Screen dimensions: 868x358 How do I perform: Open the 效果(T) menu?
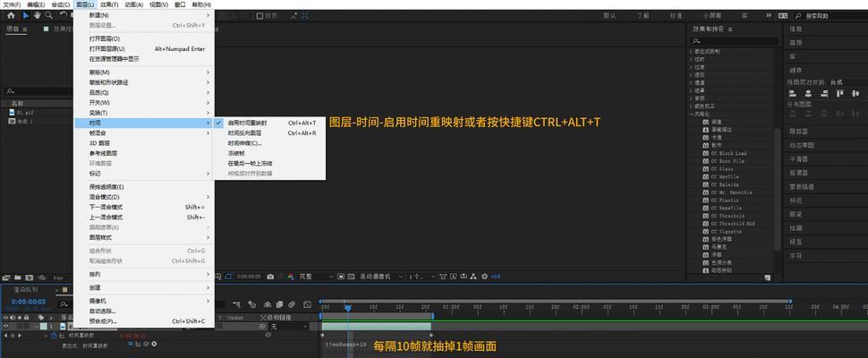109,4
